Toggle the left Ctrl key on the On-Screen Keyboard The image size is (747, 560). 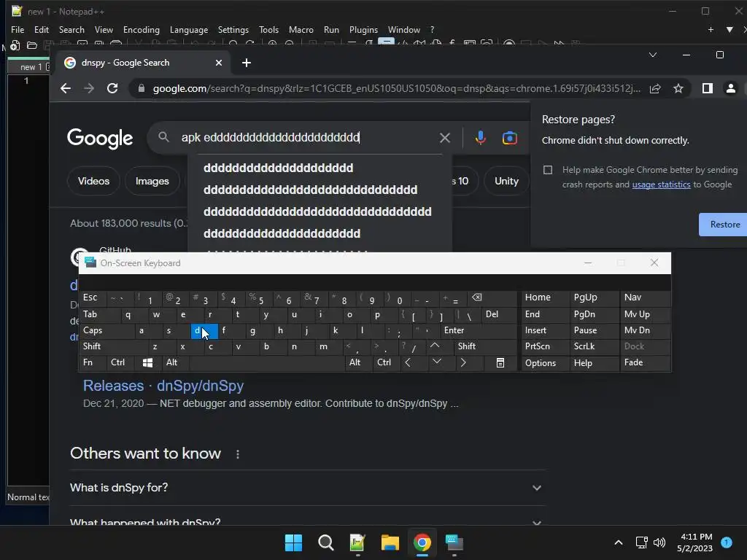(x=120, y=363)
